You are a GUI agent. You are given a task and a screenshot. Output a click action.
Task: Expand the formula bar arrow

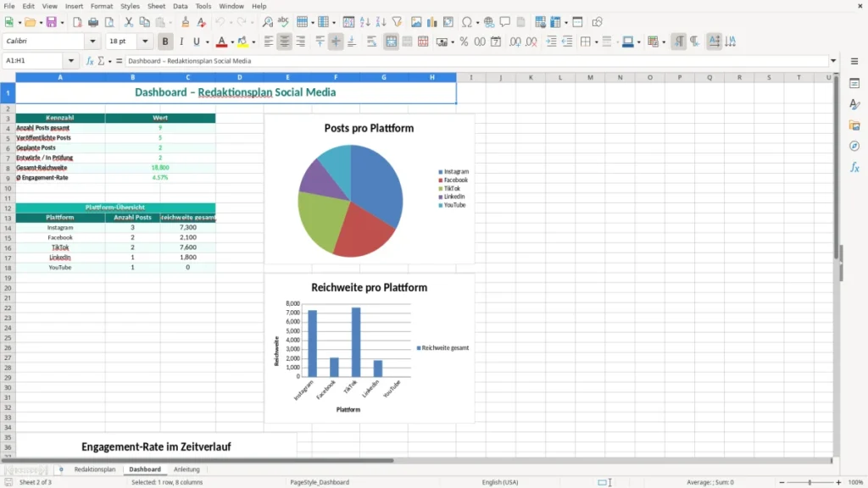click(x=833, y=61)
